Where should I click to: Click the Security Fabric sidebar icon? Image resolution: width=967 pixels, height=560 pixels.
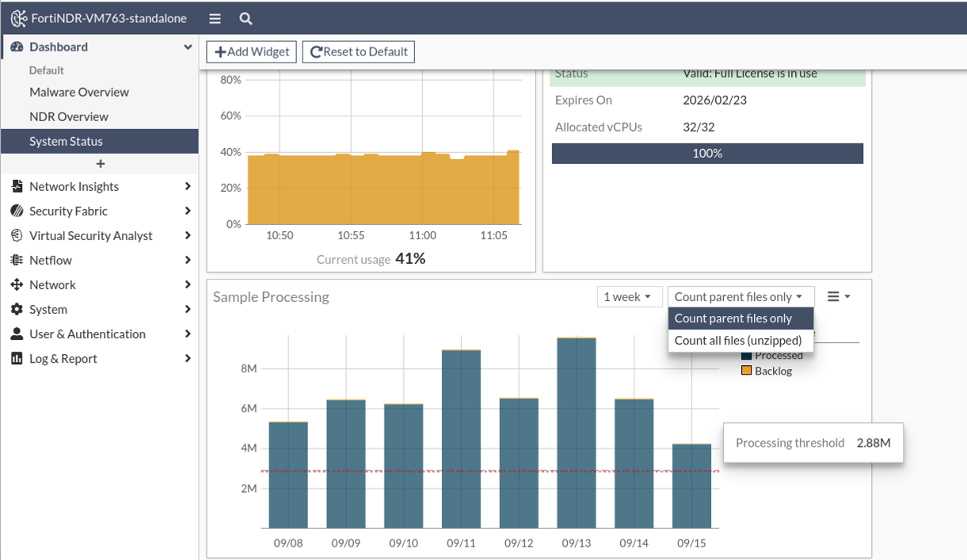click(17, 211)
